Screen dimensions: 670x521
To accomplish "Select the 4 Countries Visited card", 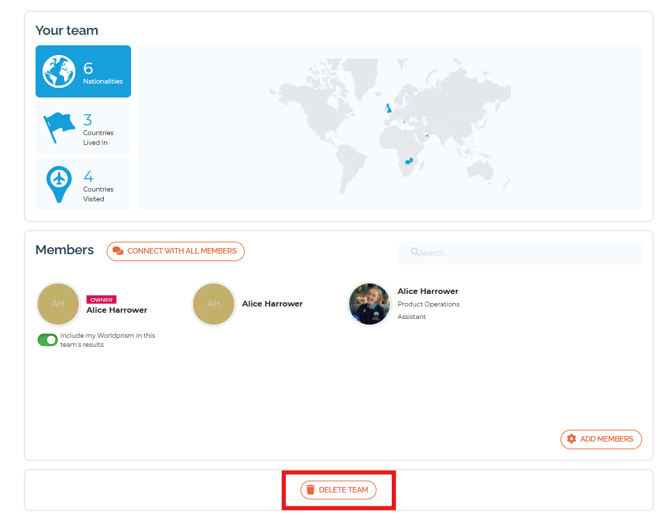I will (83, 184).
